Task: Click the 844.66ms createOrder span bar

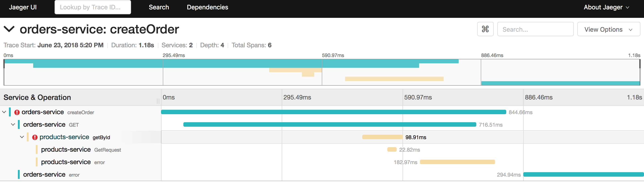Action: [333, 112]
